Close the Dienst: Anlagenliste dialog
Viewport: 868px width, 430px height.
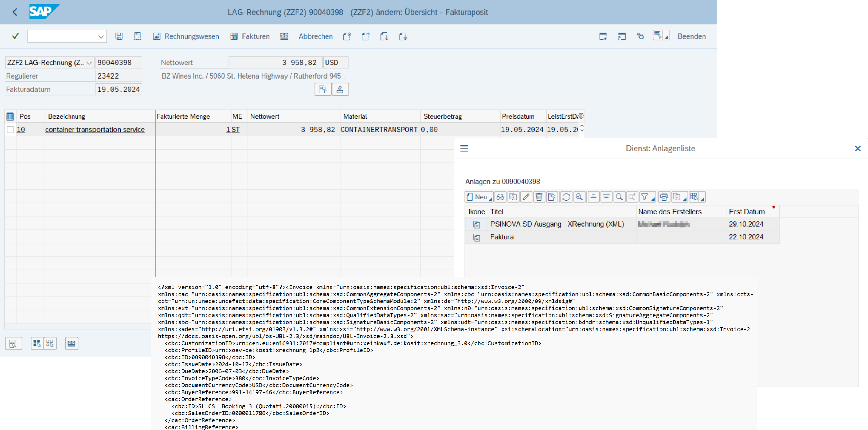coord(858,148)
